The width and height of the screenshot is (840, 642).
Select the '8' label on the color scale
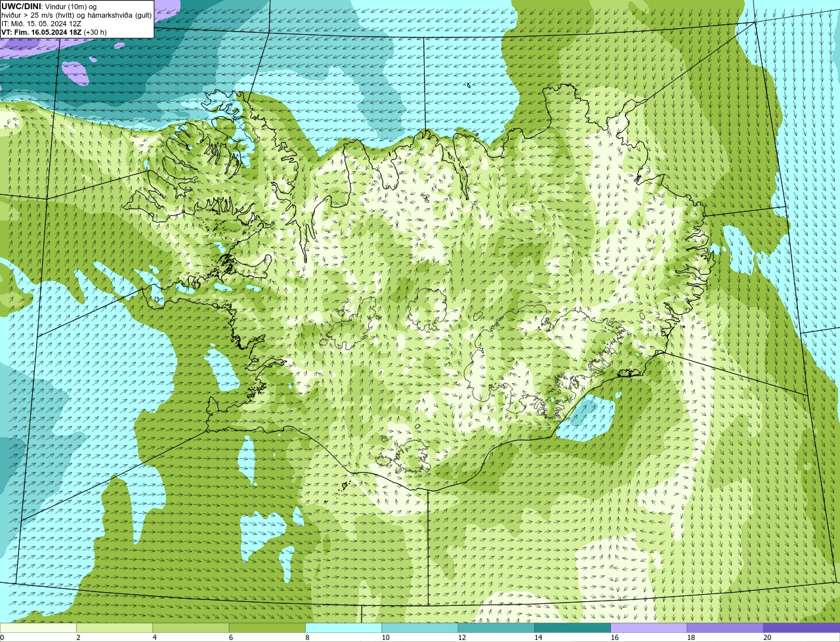pyautogui.click(x=307, y=637)
